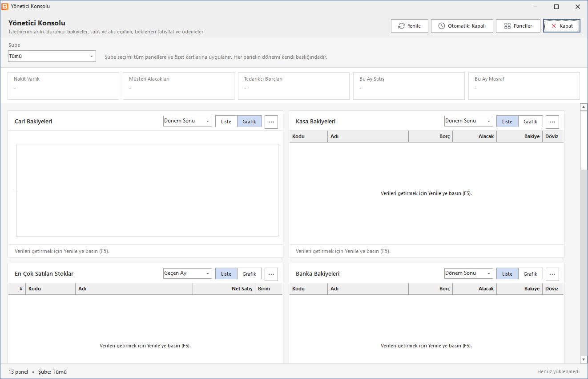Sort Banka Bakiyeleri by Döviz column
588x379 pixels.
pos(553,289)
